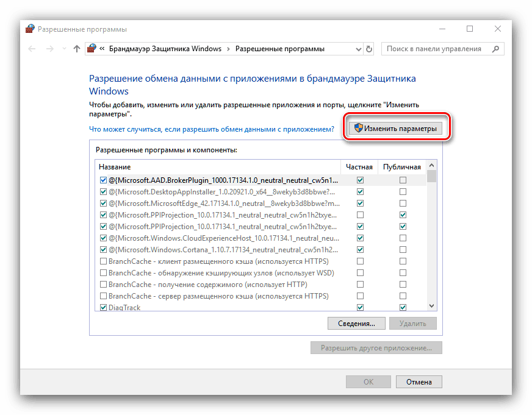Sort by 'Публичная' column header
532x415 pixels.
pos(401,167)
